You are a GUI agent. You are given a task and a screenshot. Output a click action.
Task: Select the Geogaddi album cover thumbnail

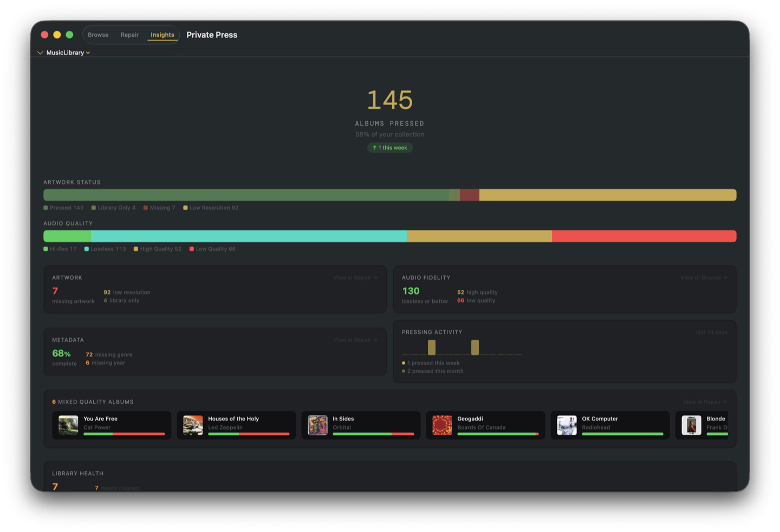pos(442,425)
